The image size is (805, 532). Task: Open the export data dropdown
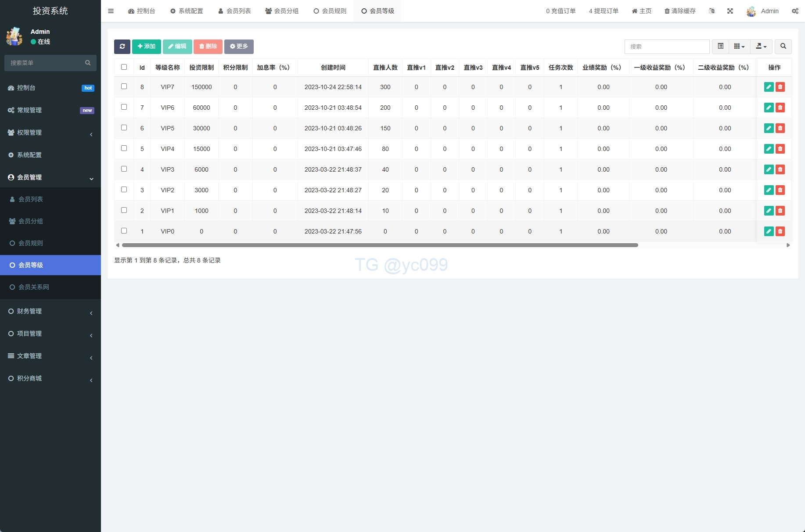point(761,47)
